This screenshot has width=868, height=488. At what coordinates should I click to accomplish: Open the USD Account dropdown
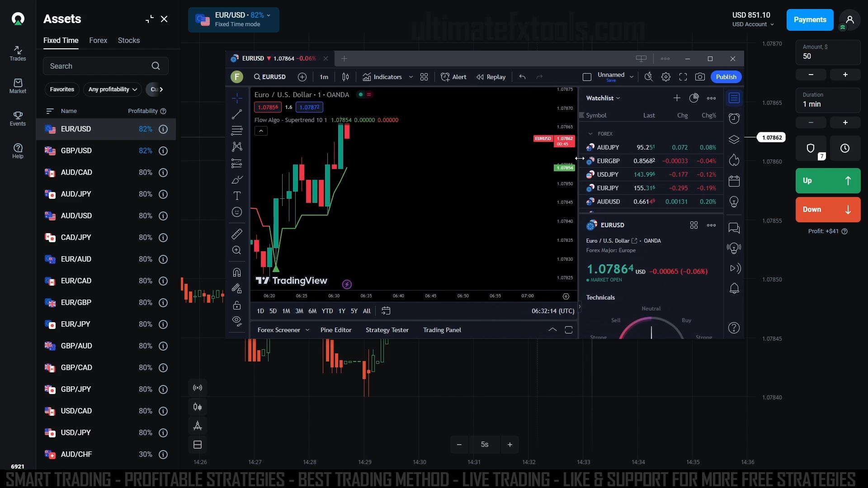coord(753,24)
